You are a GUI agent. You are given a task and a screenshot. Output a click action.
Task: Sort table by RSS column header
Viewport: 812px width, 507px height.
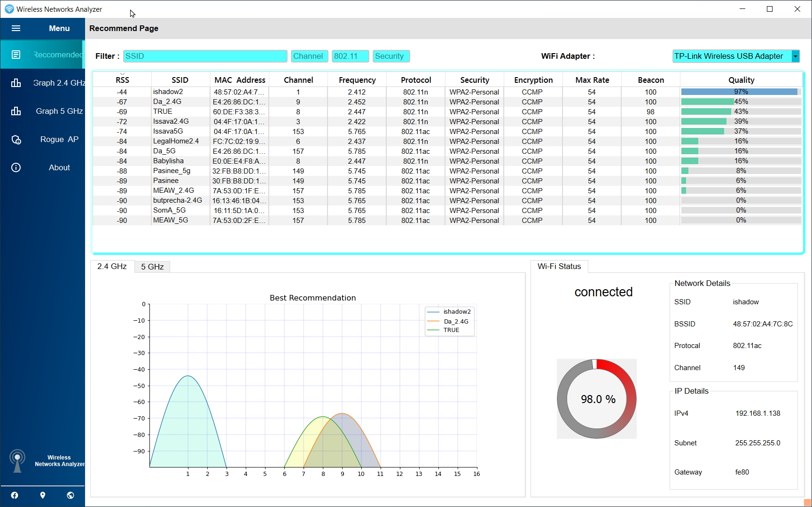(x=122, y=80)
